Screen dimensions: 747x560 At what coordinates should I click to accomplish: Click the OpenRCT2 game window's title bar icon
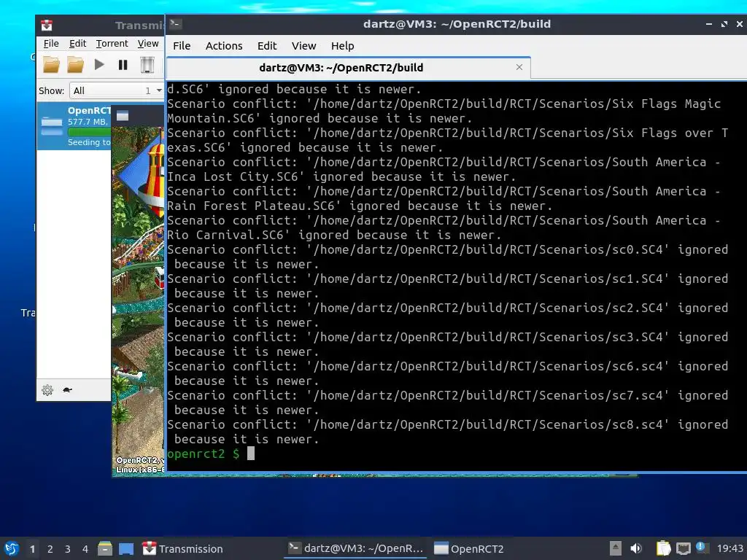point(123,116)
